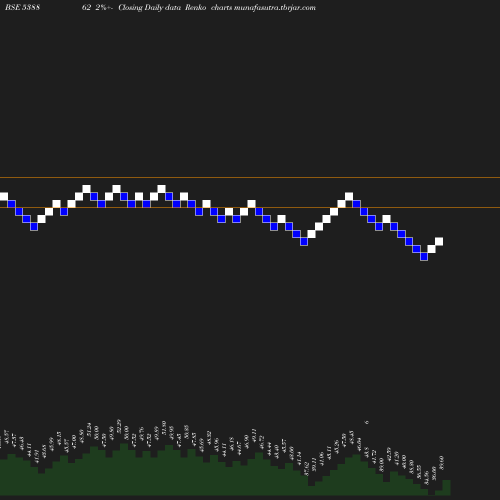Click the munafasutra.tbrjar.com watermark text in header
The height and width of the screenshot is (500, 500).
275,8
